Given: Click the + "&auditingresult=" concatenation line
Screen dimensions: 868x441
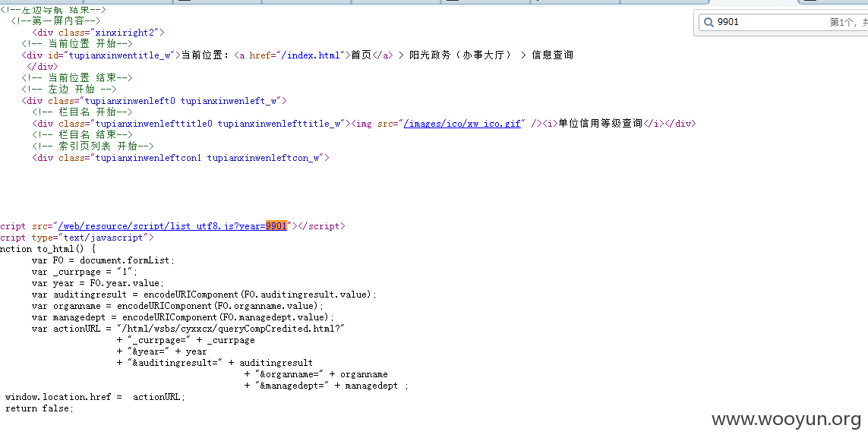Looking at the screenshot, I should pos(215,362).
